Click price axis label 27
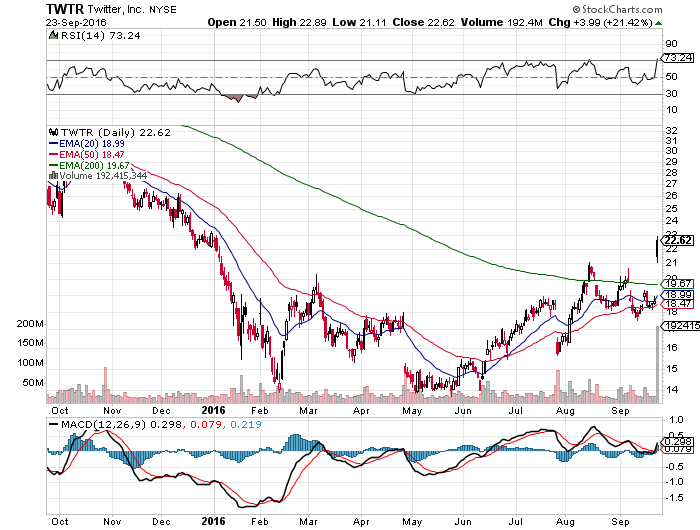The width and height of the screenshot is (700, 530). point(671,184)
